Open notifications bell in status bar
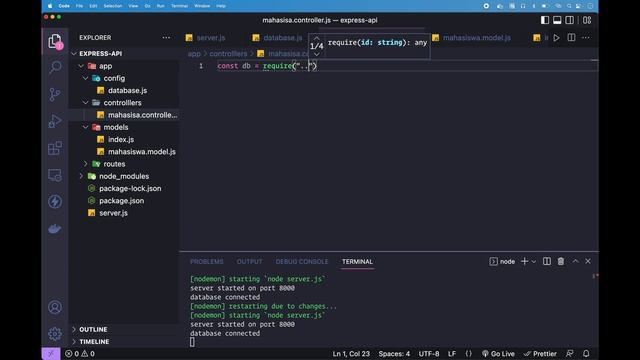The height and width of the screenshot is (360, 640). [x=586, y=353]
